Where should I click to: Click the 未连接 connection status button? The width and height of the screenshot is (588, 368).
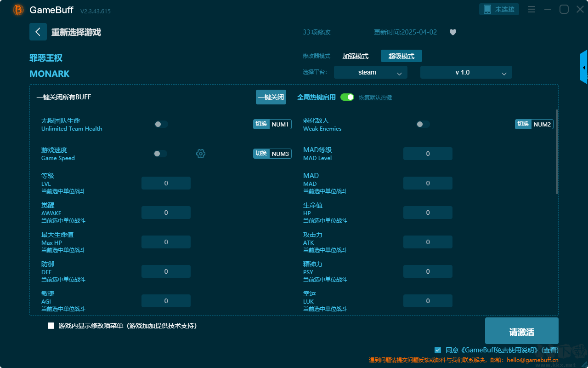[x=499, y=9]
